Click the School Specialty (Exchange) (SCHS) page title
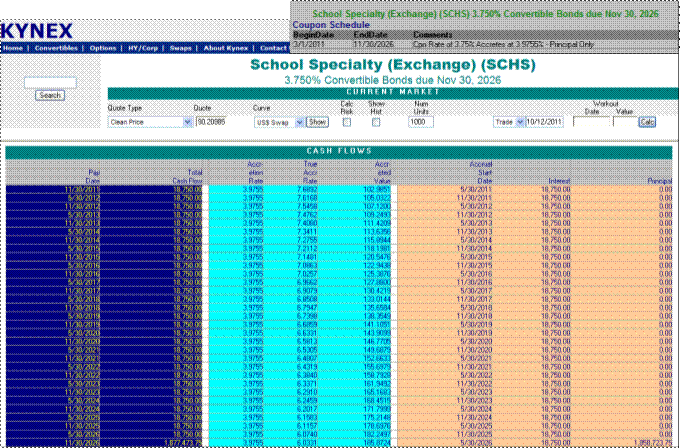680x448 pixels. (x=393, y=65)
